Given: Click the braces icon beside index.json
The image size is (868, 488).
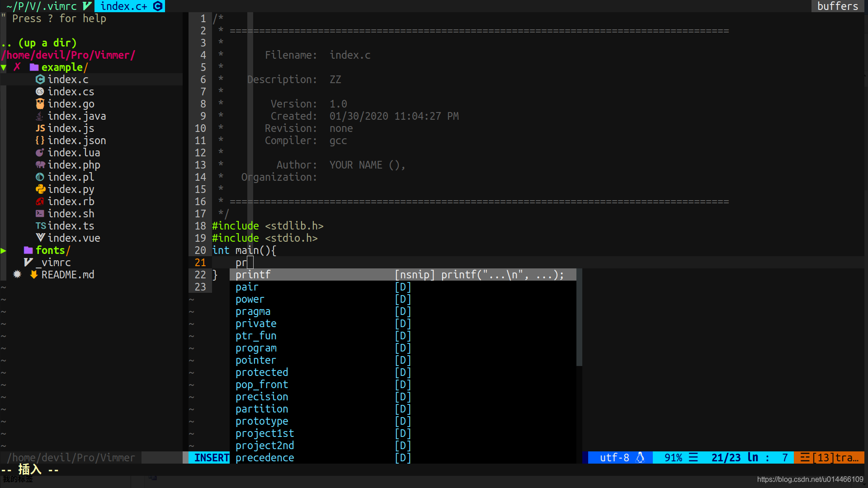Looking at the screenshot, I should point(40,141).
